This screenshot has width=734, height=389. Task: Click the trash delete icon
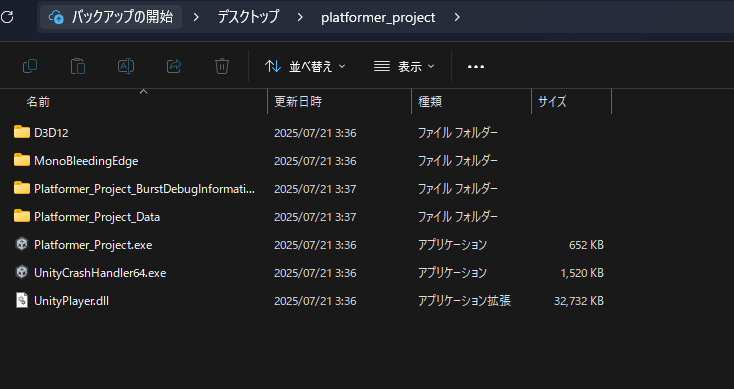[x=222, y=66]
